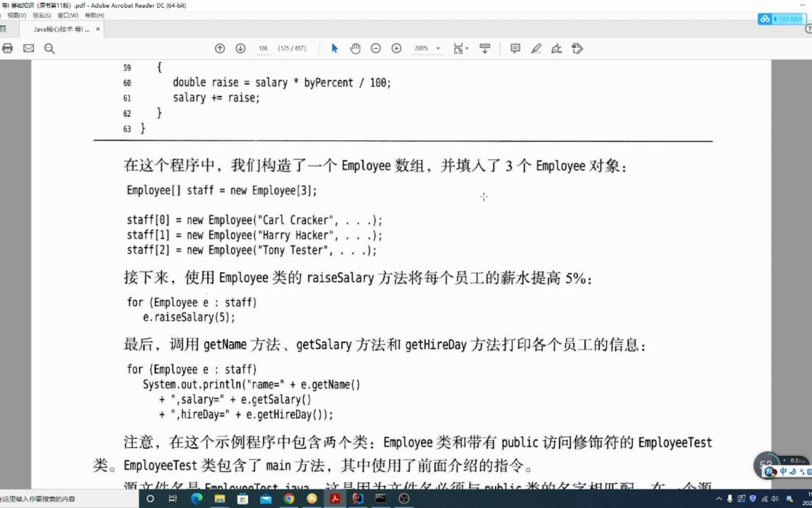This screenshot has height=508, width=812.
Task: Open the 签名(S) menu
Action: pos(42,16)
